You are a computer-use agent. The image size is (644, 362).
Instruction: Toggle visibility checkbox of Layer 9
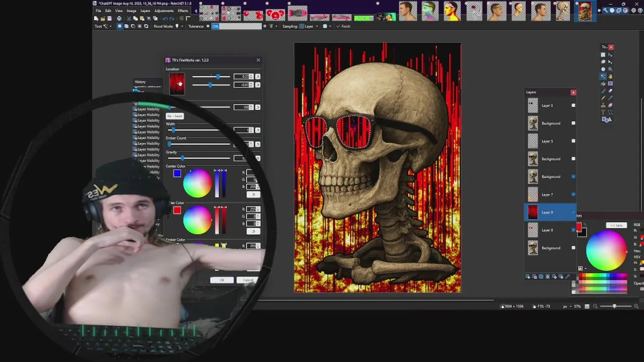point(574,212)
